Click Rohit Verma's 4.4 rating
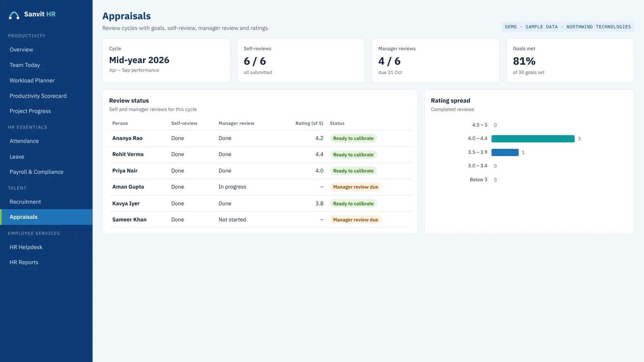644x362 pixels. click(319, 154)
